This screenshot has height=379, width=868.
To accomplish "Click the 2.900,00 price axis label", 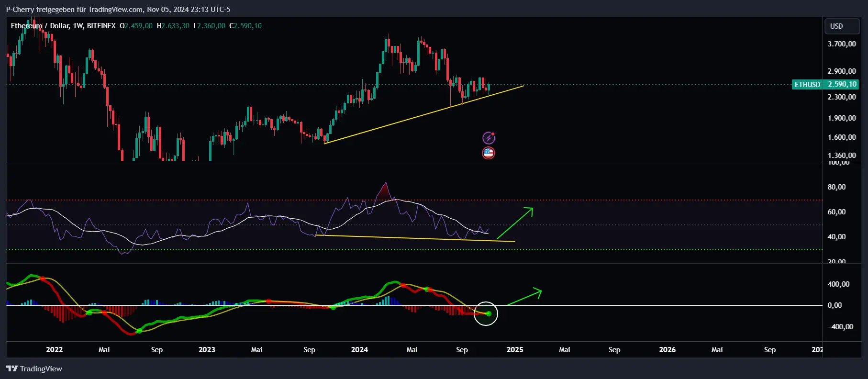I will pyautogui.click(x=842, y=71).
